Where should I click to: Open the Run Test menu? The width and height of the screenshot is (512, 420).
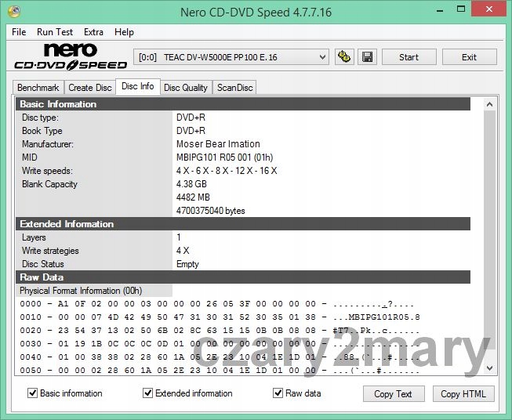click(55, 32)
